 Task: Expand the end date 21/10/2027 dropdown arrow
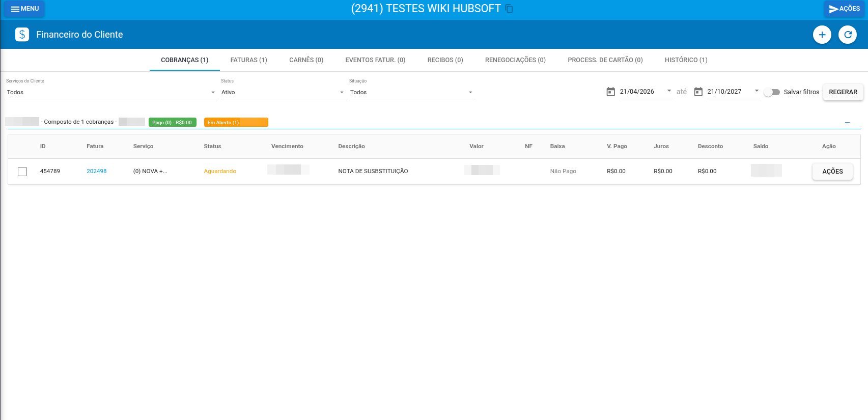pyautogui.click(x=757, y=91)
